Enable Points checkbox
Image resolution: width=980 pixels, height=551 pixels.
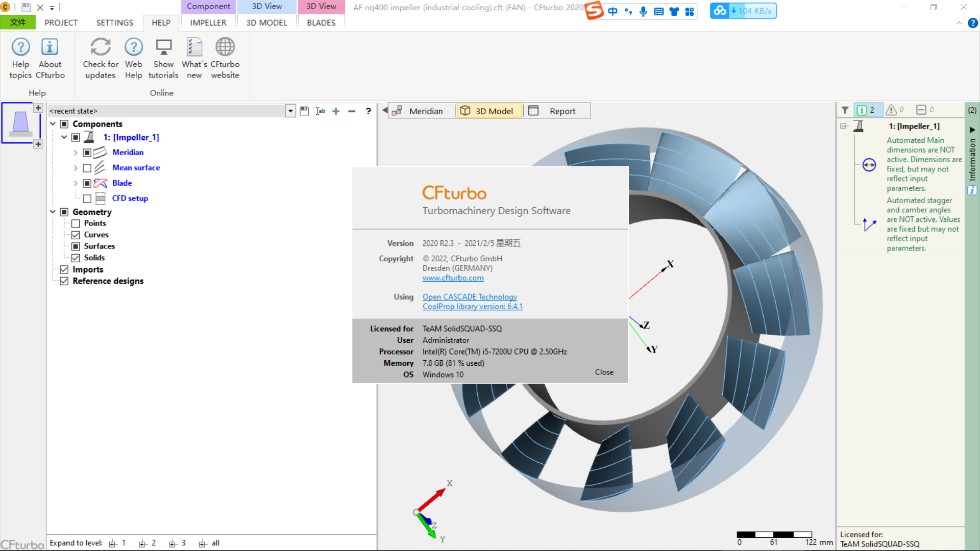(x=76, y=223)
